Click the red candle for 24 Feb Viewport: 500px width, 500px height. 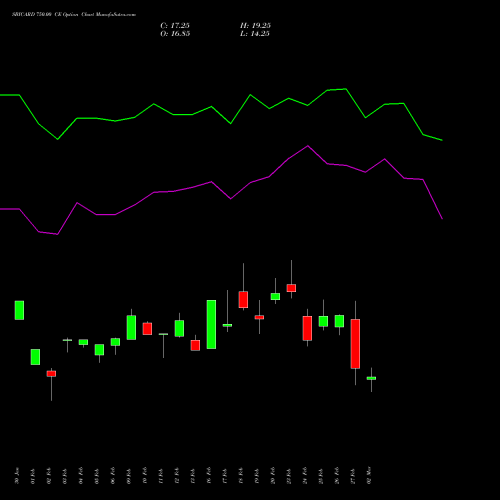307,328
